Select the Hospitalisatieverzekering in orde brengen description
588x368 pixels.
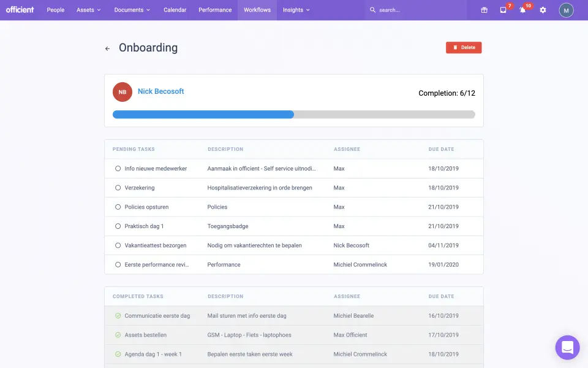[260, 188]
